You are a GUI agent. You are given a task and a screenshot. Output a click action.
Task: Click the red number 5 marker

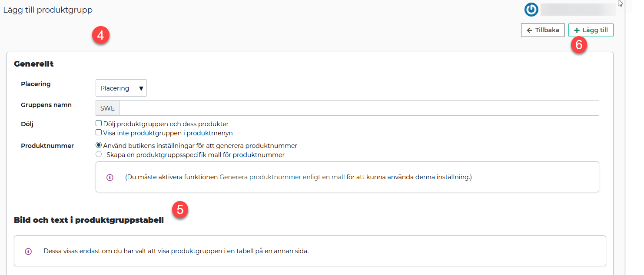click(x=180, y=209)
